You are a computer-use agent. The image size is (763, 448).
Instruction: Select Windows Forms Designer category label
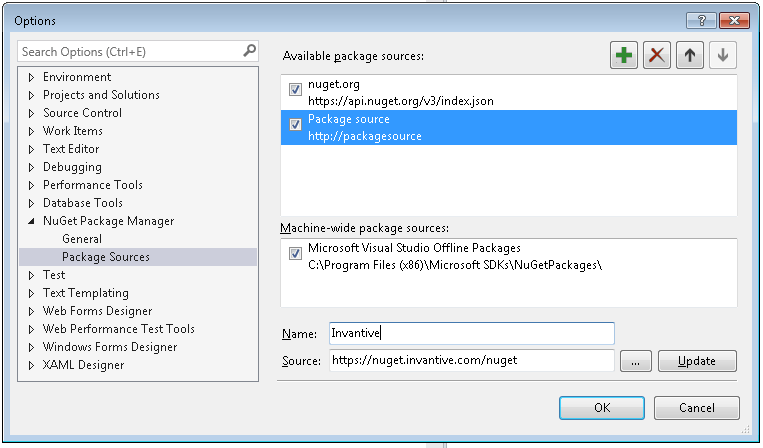pyautogui.click(x=110, y=347)
